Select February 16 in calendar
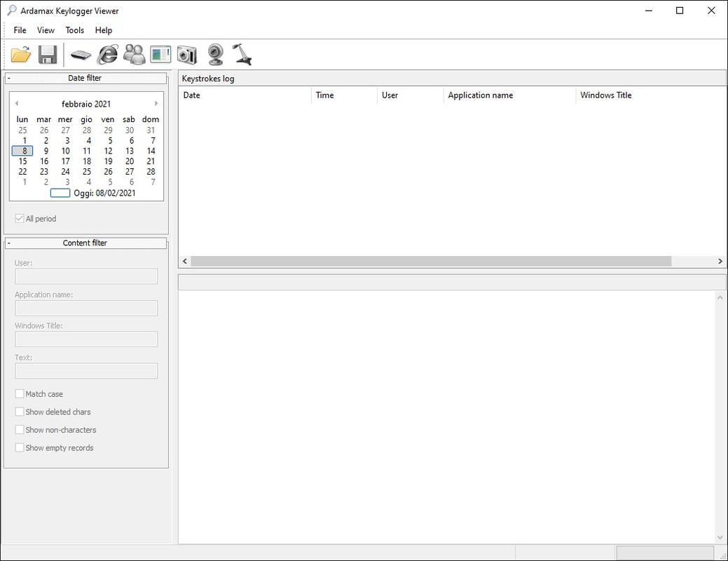Screen dimensions: 728x561 coord(44,161)
